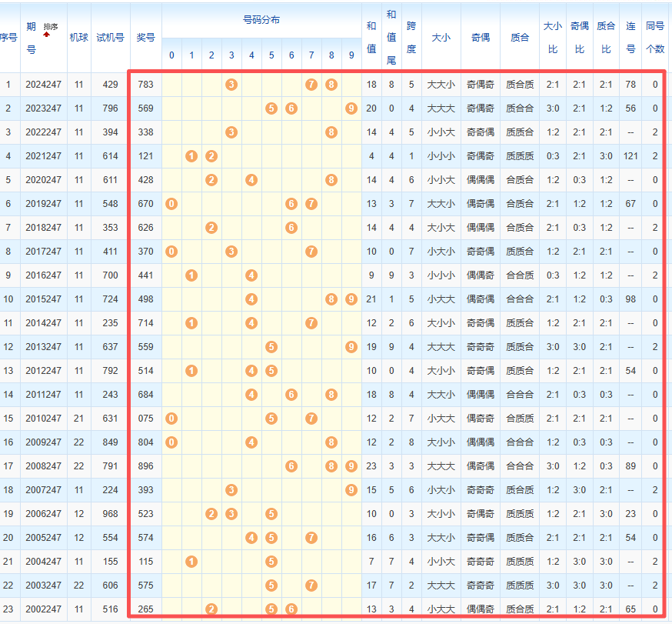
Task: Click the 跨度 column header
Action: pyautogui.click(x=411, y=37)
